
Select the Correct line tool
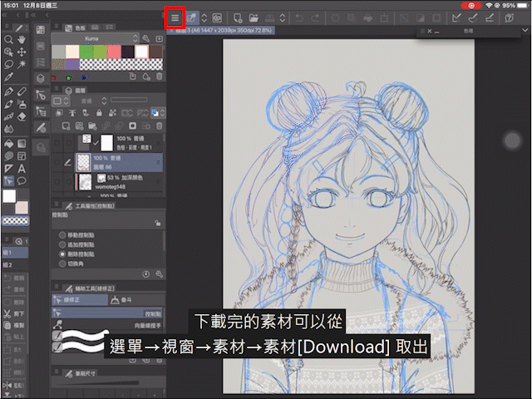[x=8, y=181]
